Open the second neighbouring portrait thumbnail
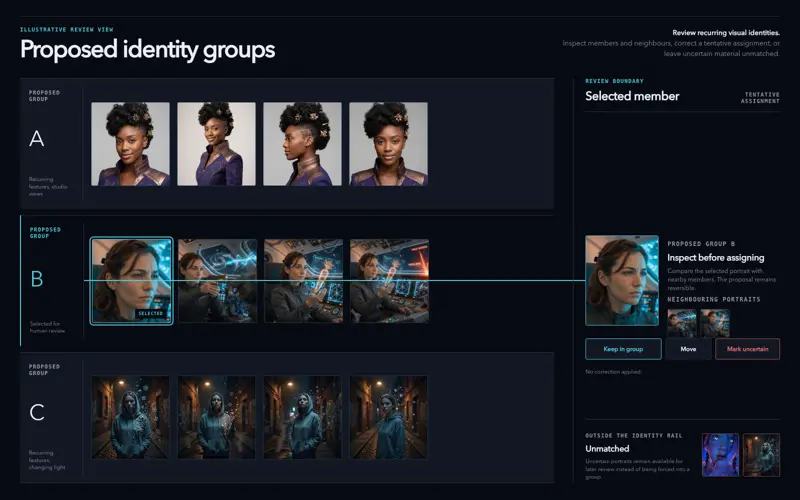Screen dimensions: 800x500 [715, 323]
